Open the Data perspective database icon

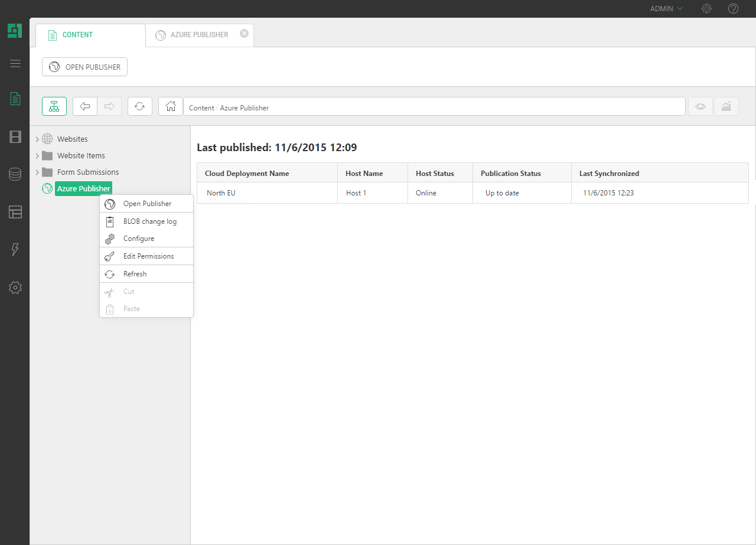pos(15,174)
